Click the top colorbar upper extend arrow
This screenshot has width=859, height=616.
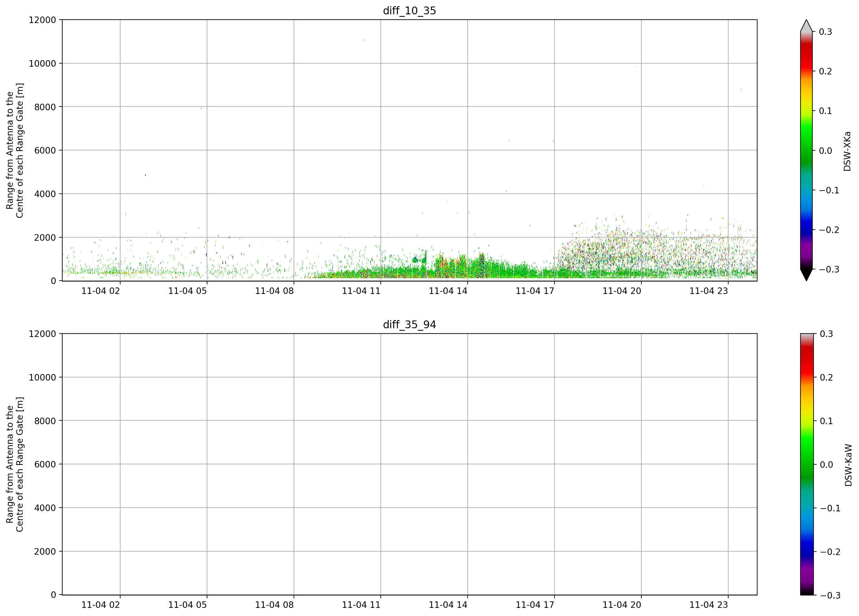806,26
